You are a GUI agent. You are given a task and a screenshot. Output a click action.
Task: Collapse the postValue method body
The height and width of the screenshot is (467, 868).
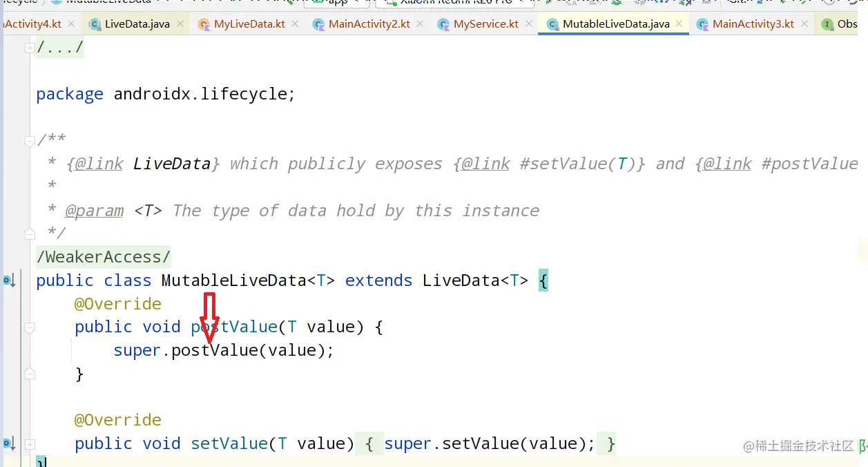pos(30,328)
